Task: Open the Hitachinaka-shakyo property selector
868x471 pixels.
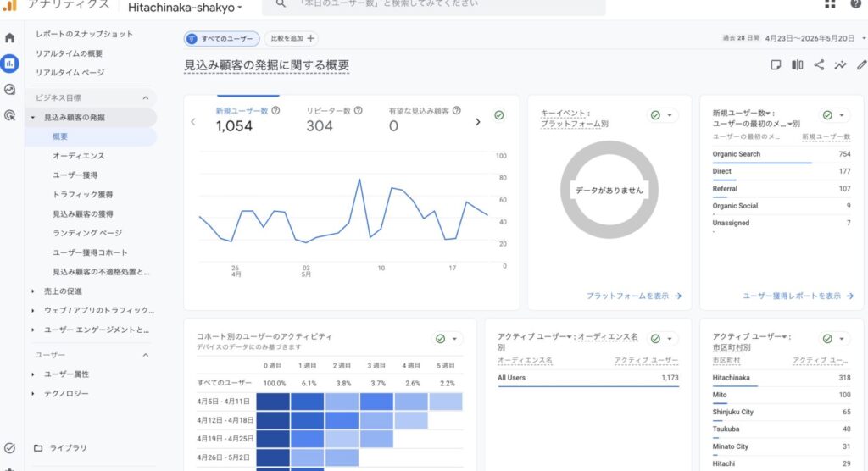Action: pos(185,8)
